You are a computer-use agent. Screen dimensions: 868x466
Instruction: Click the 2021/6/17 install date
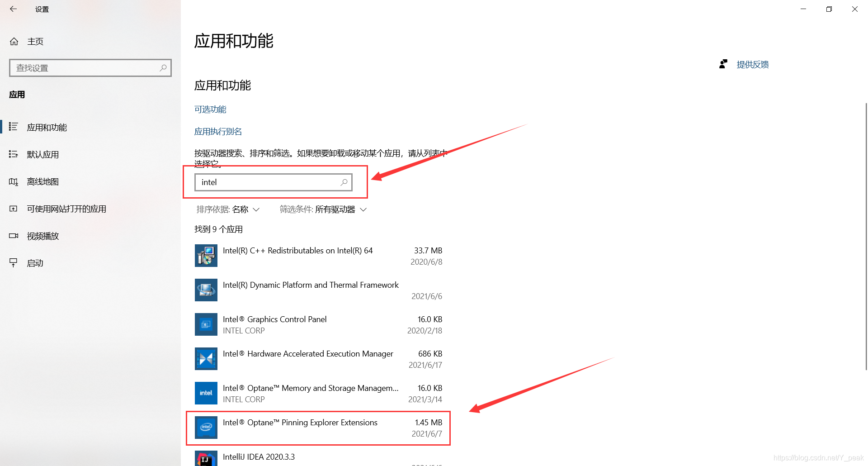click(x=425, y=365)
